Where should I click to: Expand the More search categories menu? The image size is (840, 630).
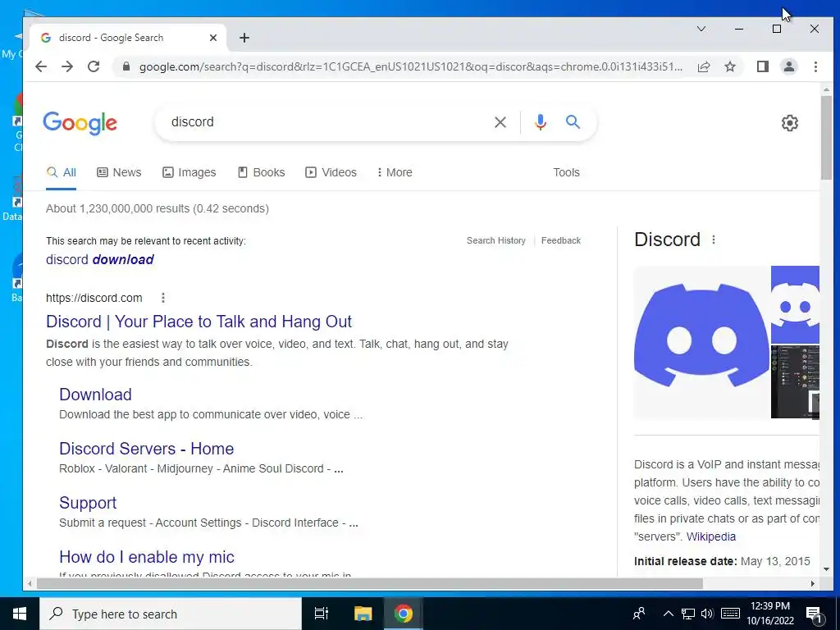395,172
